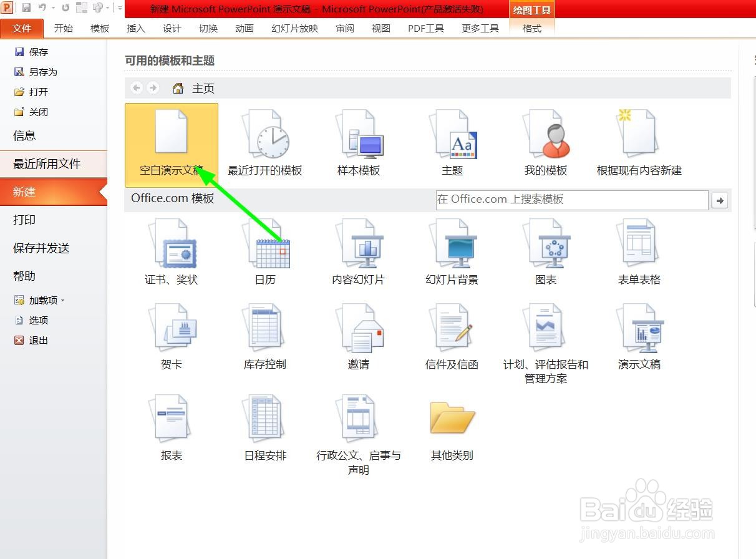Click 另存为 save as
This screenshot has height=559, width=756.
coord(36,72)
